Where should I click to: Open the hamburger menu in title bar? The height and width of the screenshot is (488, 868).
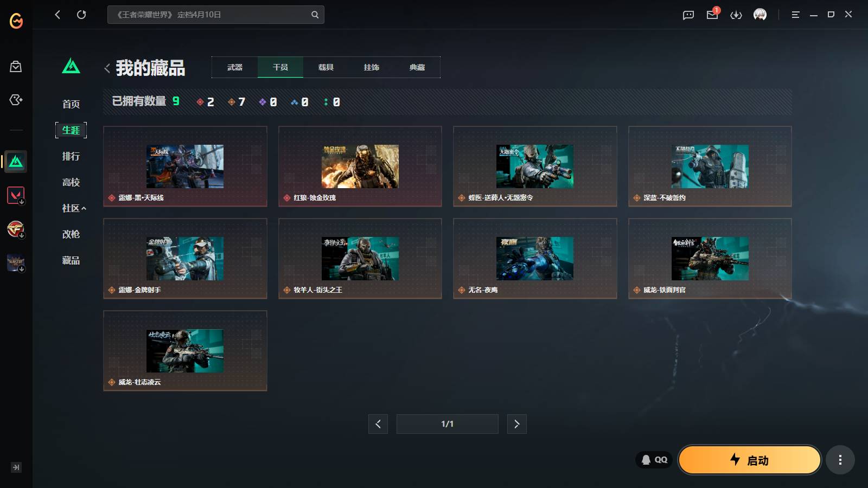coord(795,15)
